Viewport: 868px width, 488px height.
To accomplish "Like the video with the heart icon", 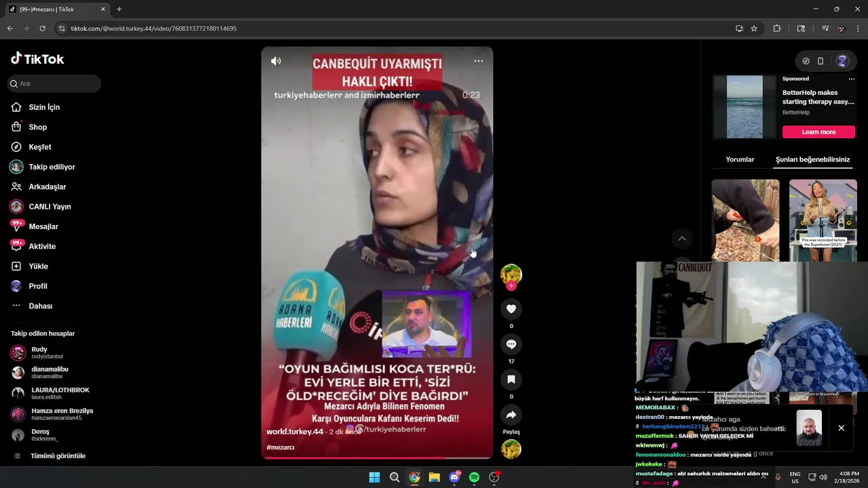I will pos(511,309).
